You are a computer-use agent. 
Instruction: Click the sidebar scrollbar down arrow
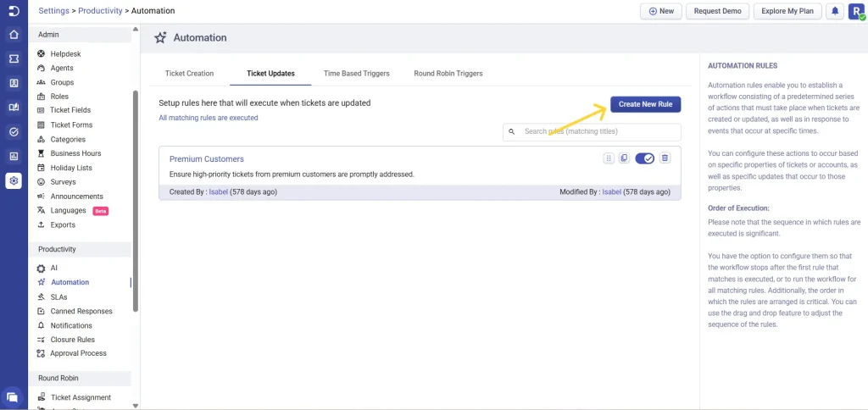coord(136,406)
